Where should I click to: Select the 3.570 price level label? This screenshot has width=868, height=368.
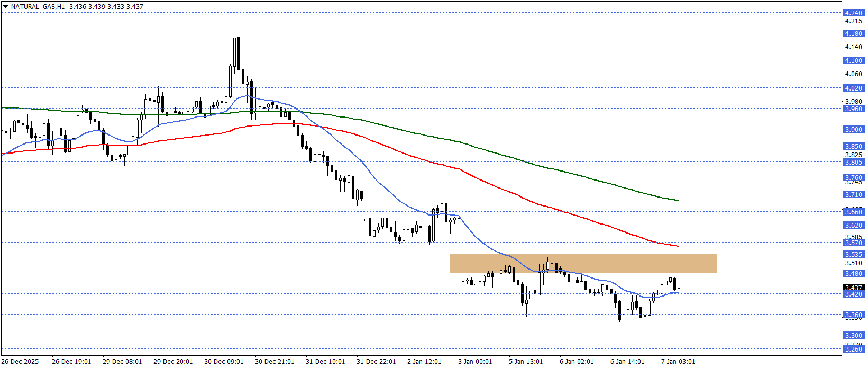coord(853,243)
